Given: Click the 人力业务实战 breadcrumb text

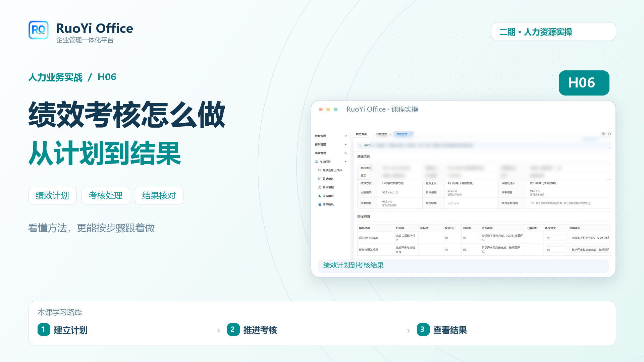Looking at the screenshot, I should tap(55, 77).
